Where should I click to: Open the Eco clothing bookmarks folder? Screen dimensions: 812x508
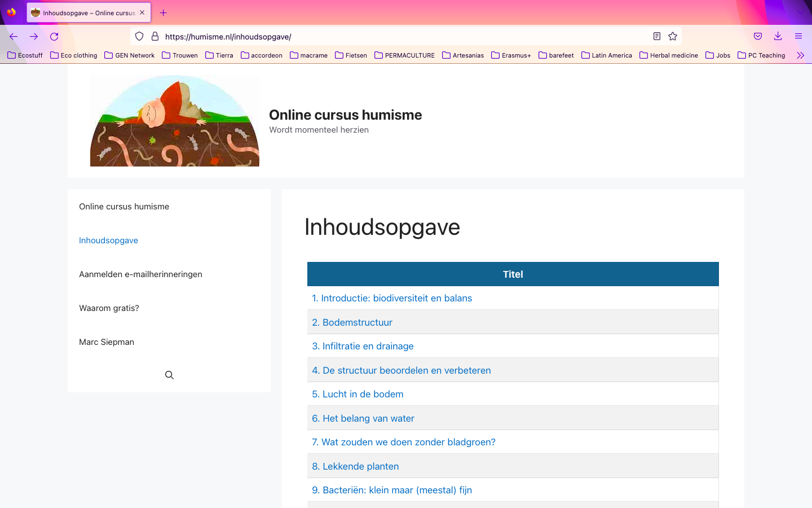pyautogui.click(x=74, y=55)
